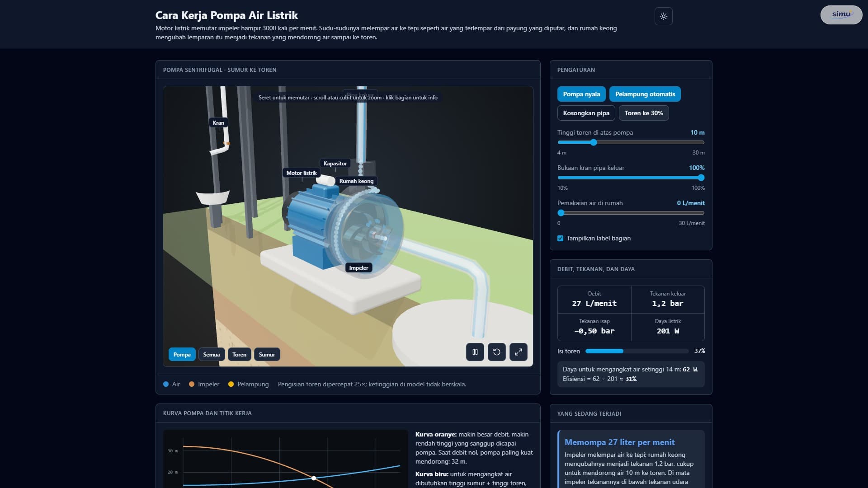
Task: Reset the 3D view with the rotate-arrow icon
Action: [x=496, y=352]
